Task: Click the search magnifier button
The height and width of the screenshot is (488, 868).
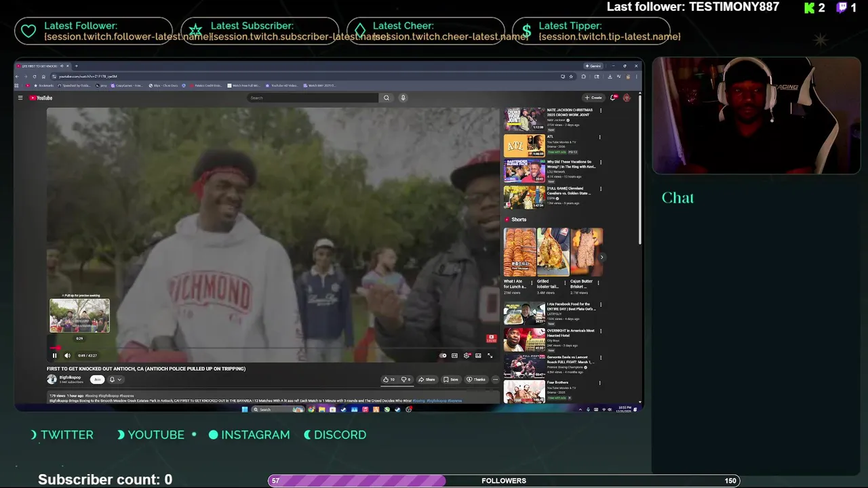Action: point(387,98)
